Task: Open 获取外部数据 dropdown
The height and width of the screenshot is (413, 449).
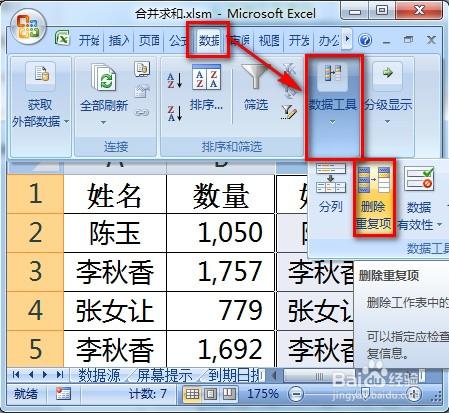Action: (x=40, y=107)
